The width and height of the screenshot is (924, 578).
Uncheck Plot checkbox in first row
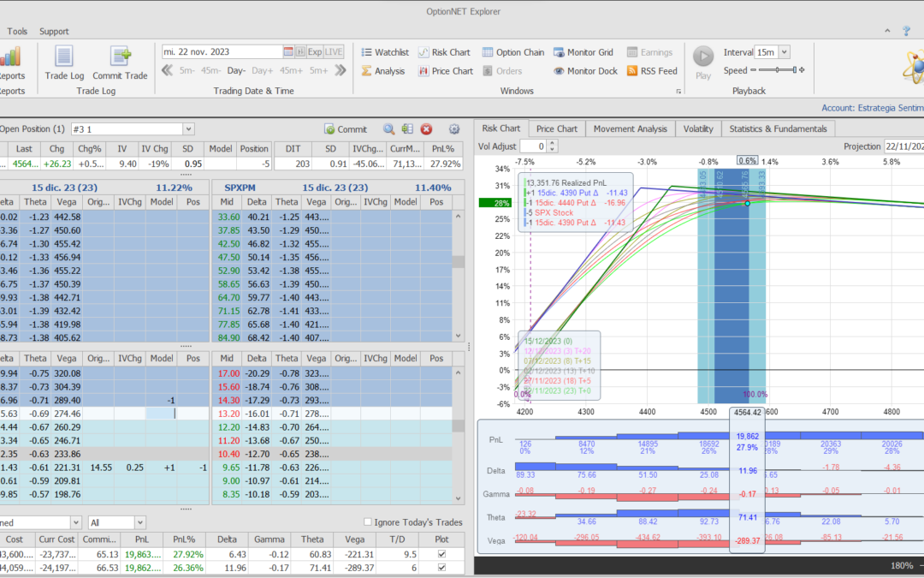pyautogui.click(x=441, y=554)
